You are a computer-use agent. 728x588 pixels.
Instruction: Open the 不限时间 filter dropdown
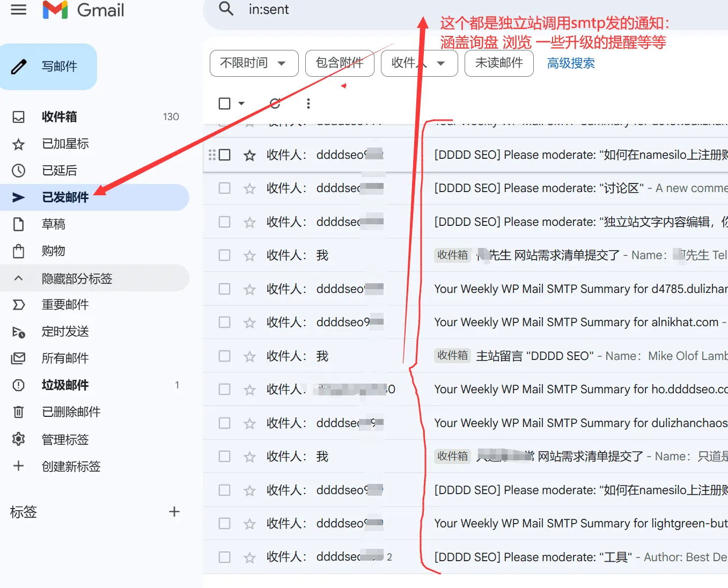pyautogui.click(x=254, y=63)
